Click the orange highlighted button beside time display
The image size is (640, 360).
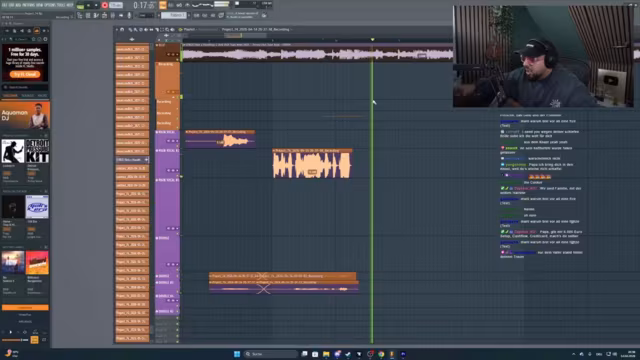(163, 5)
